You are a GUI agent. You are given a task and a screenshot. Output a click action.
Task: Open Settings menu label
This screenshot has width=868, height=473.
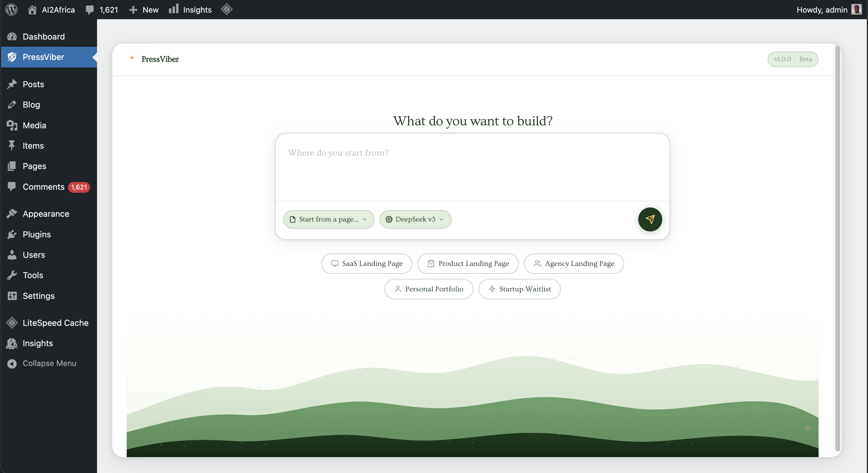point(38,296)
